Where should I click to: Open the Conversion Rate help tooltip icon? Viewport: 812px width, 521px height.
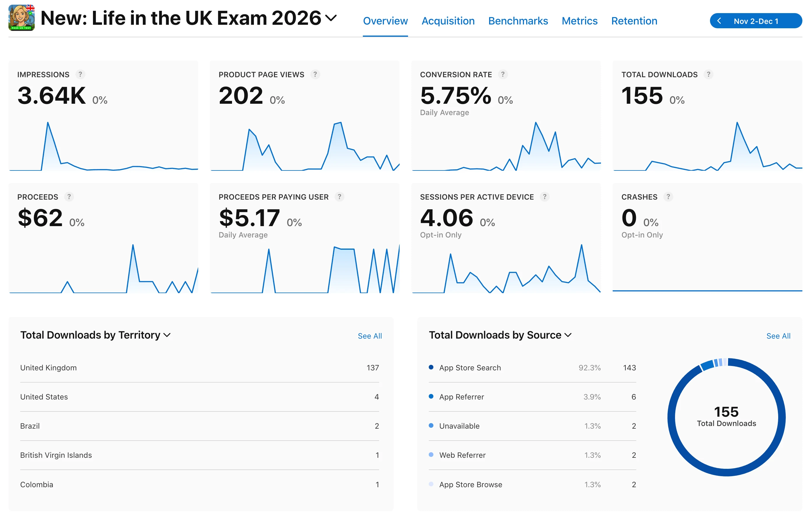pyautogui.click(x=503, y=74)
